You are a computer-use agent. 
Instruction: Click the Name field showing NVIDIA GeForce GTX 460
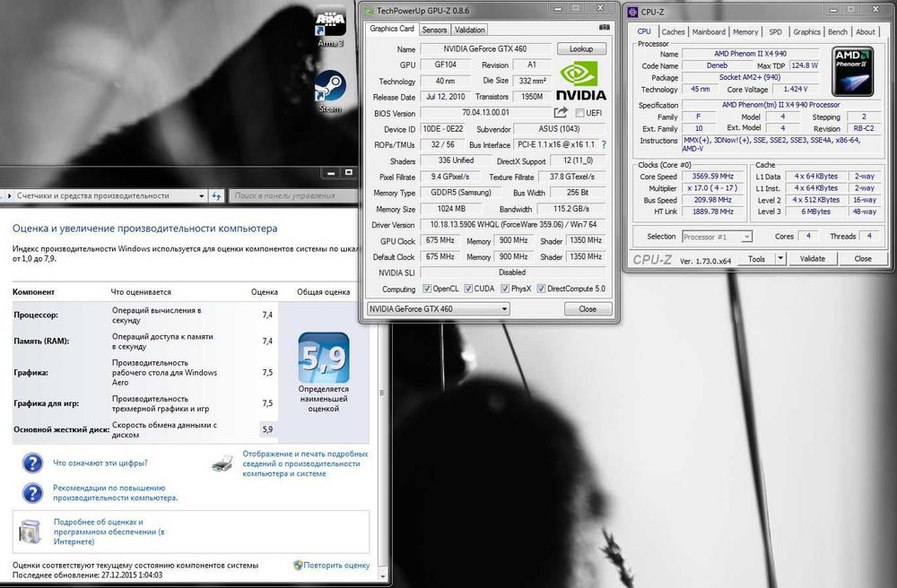(485, 49)
